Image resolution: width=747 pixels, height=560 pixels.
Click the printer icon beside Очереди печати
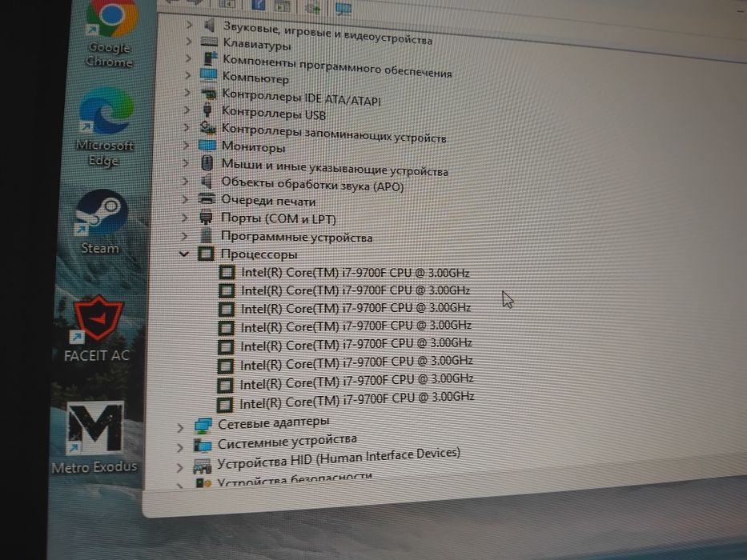(207, 198)
